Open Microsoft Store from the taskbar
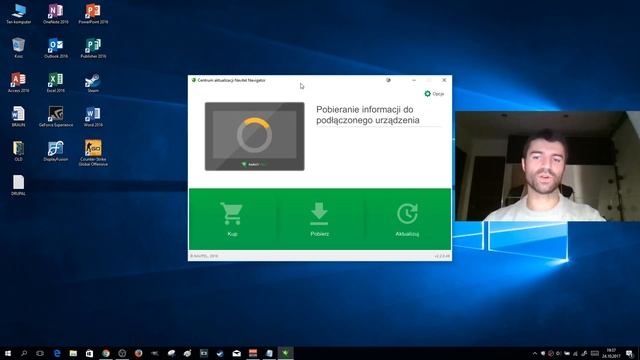 pos(89,353)
